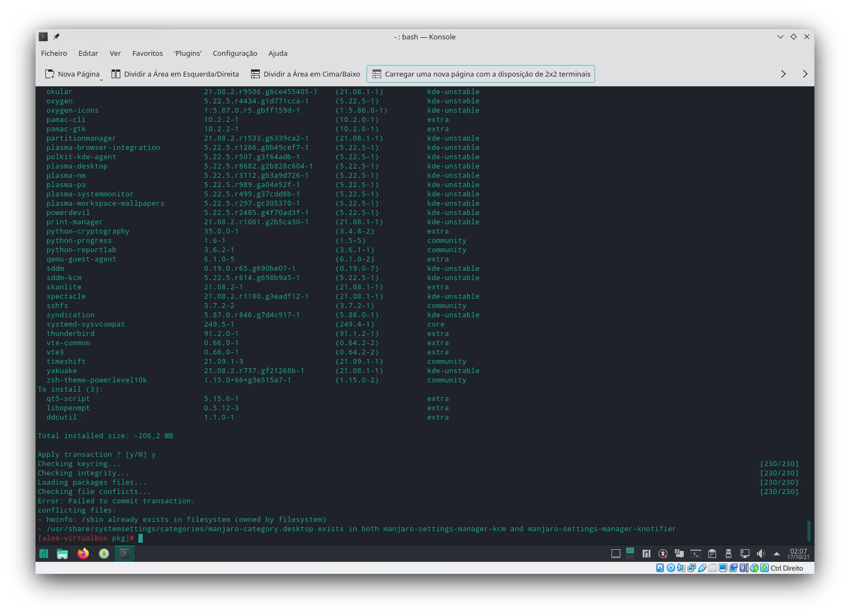The height and width of the screenshot is (616, 850).
Task: Click the 'systemd-sysvcompat' package name
Action: click(86, 324)
